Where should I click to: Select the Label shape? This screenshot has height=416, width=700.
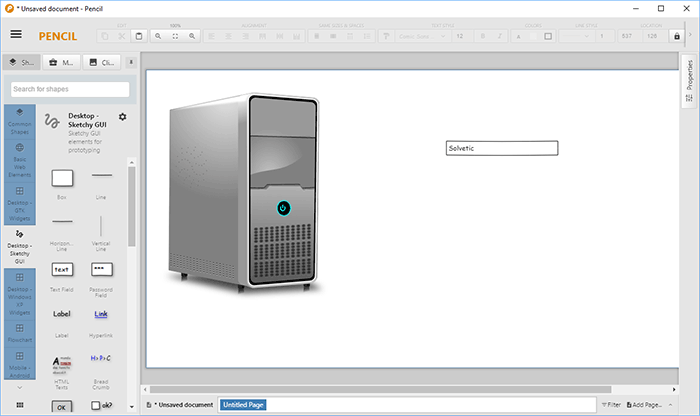62,322
